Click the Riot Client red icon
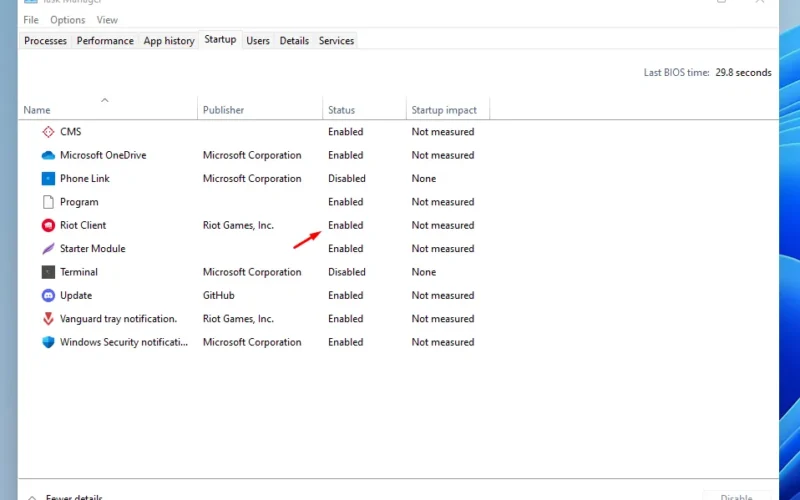Viewport: 800px width, 500px height. coord(48,225)
